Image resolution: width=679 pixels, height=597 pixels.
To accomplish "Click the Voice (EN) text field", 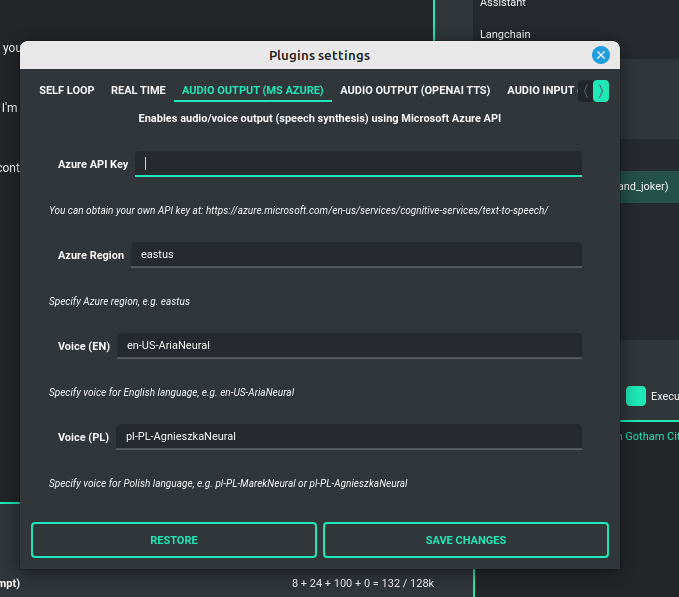I will click(x=348, y=345).
